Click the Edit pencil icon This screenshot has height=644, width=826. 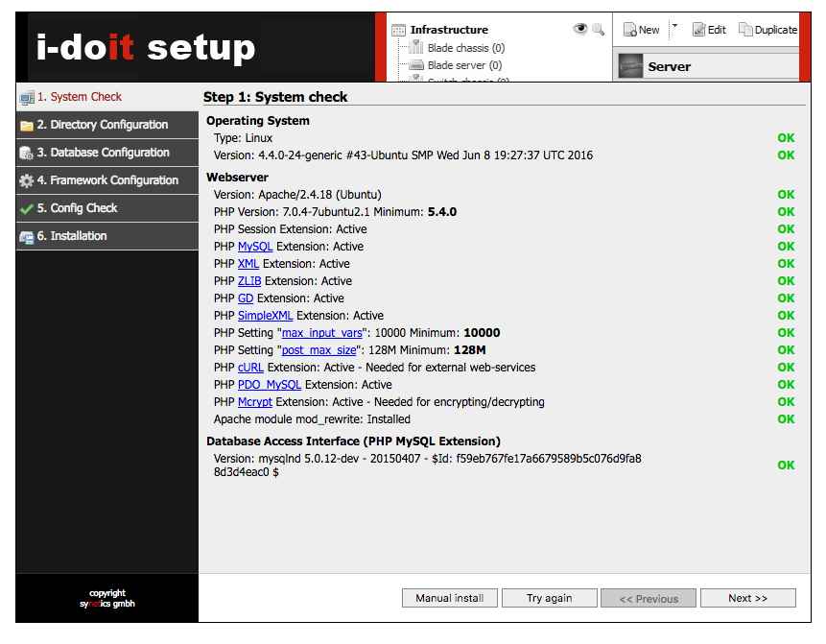tap(698, 30)
